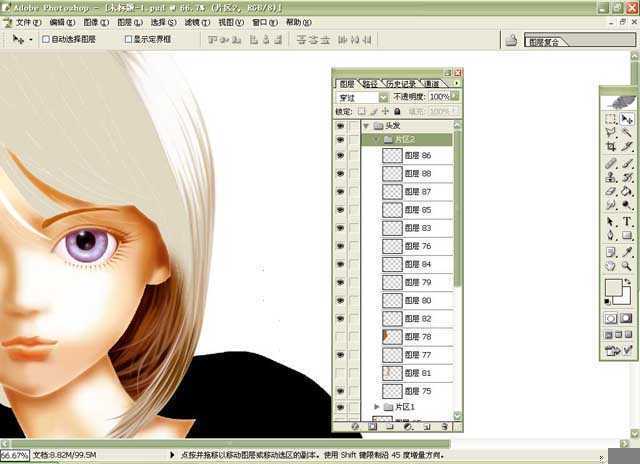Screen dimensions: 640x464
Task: Toggle visibility of 头发 group
Action: [340, 126]
